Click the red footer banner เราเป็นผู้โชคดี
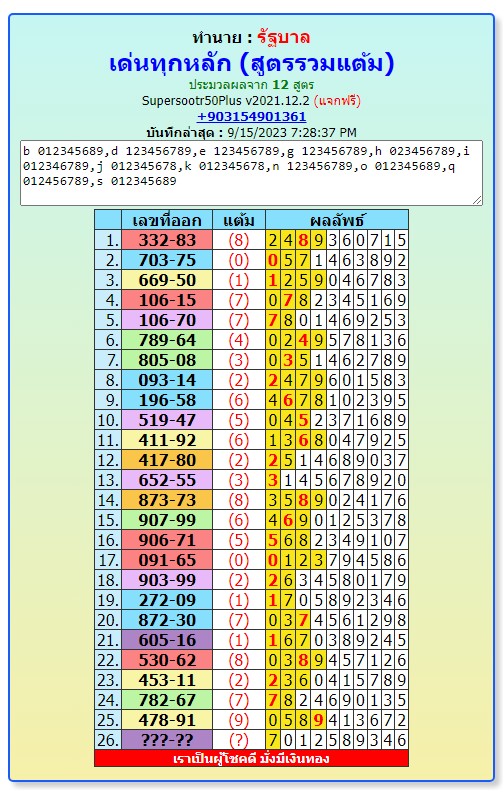 point(252,758)
